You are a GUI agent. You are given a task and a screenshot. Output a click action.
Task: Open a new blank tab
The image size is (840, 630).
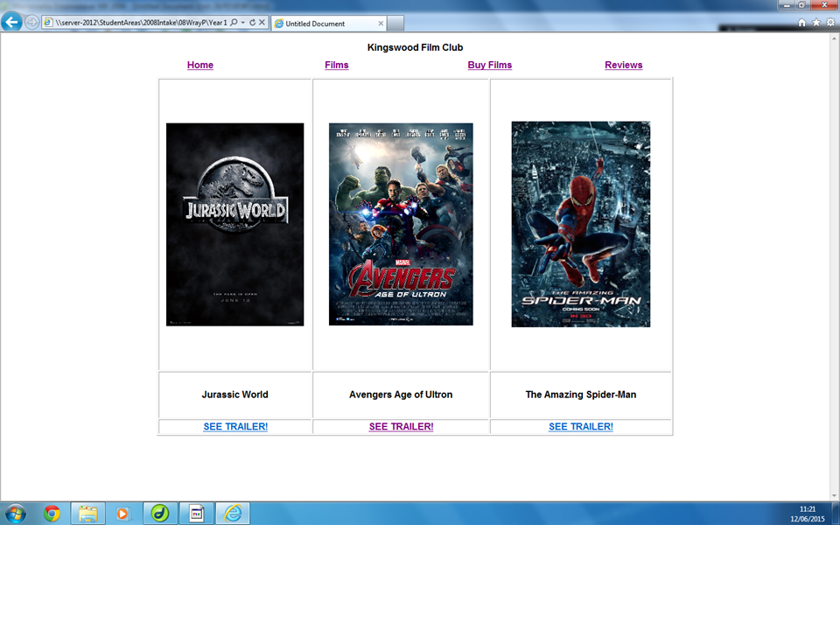coord(395,23)
